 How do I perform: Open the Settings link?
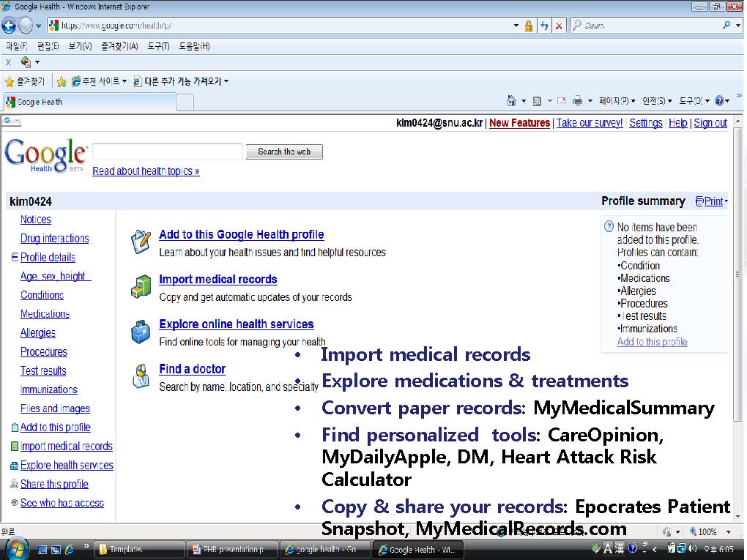tap(645, 123)
